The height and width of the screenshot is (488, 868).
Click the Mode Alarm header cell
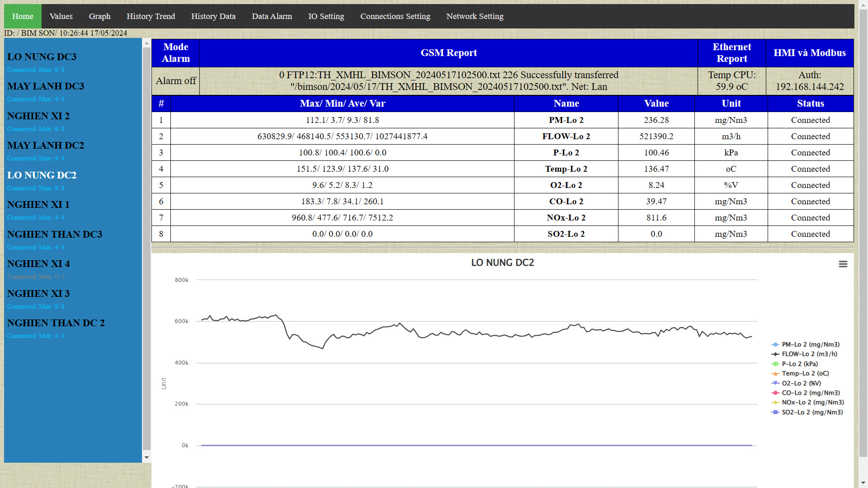(x=176, y=53)
